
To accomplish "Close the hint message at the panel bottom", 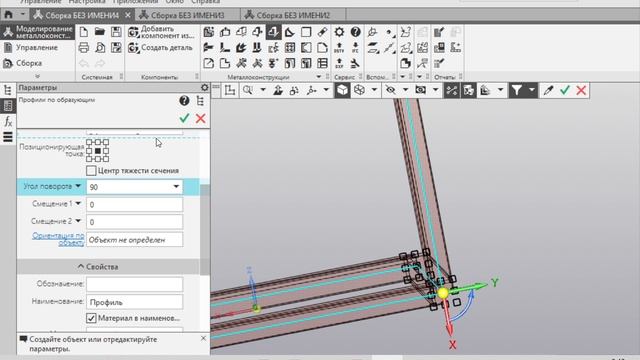I will [203, 338].
